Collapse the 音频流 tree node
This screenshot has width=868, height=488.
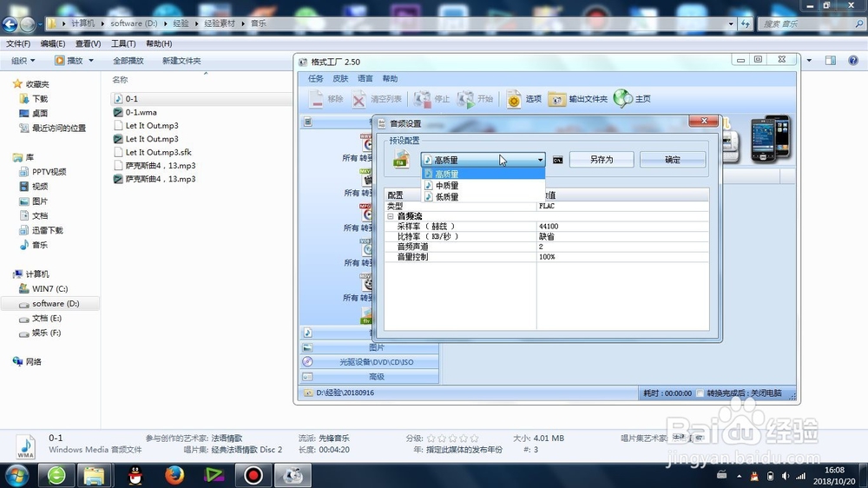391,216
